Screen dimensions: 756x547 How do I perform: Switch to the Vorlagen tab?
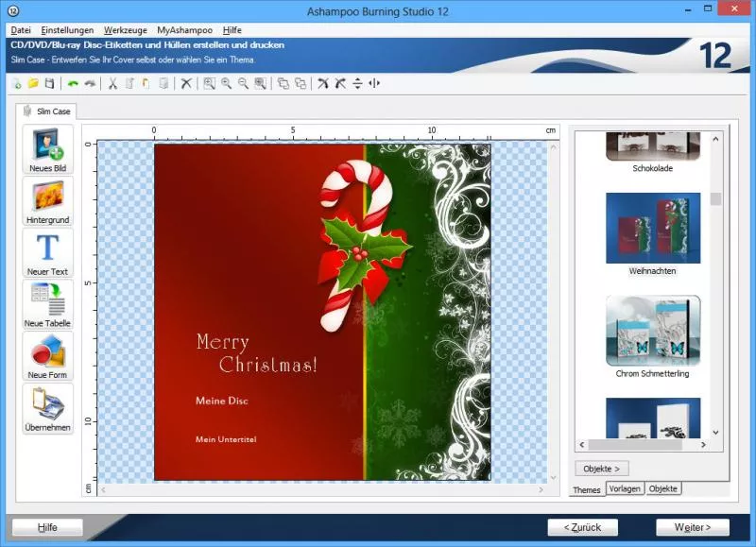coord(625,488)
